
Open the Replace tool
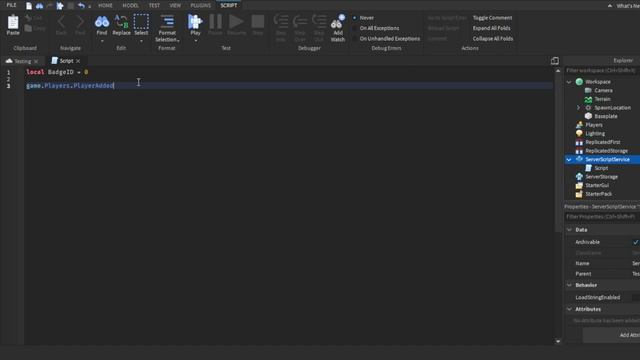[121, 21]
